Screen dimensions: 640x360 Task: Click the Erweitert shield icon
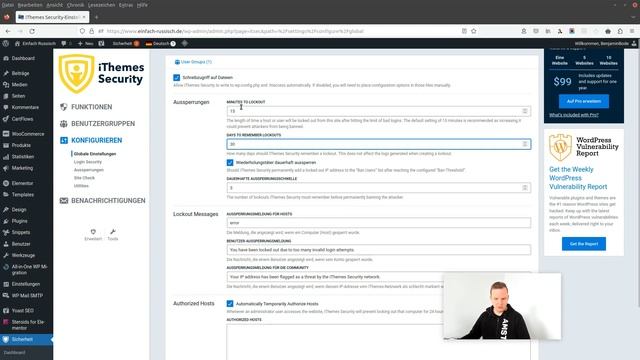click(x=93, y=232)
